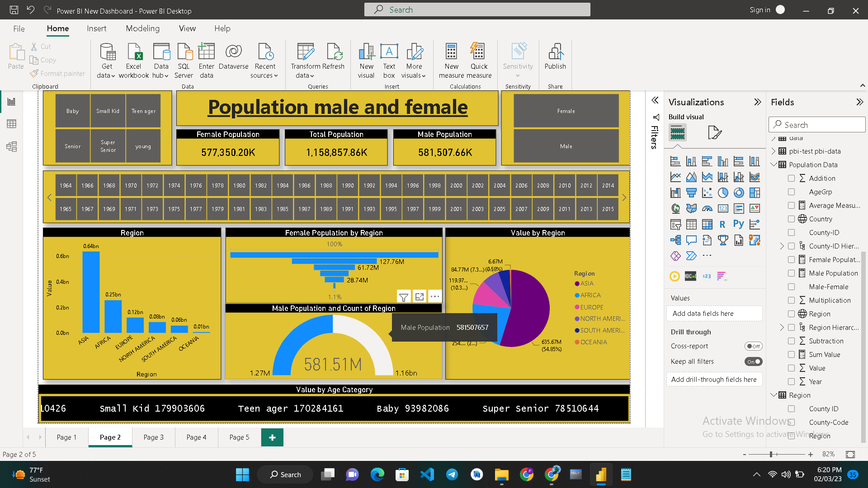Viewport: 868px width, 488px height.
Task: Click the Publish button
Action: coord(555,59)
